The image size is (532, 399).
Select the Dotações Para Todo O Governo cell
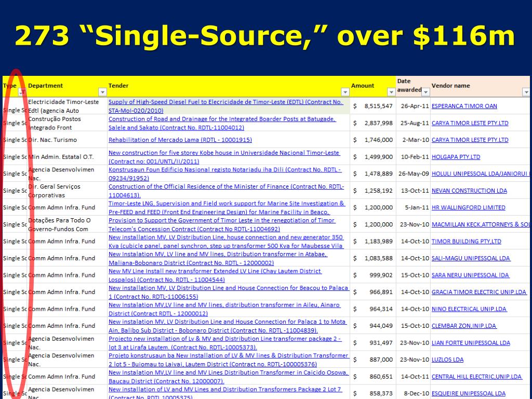[x=67, y=224]
